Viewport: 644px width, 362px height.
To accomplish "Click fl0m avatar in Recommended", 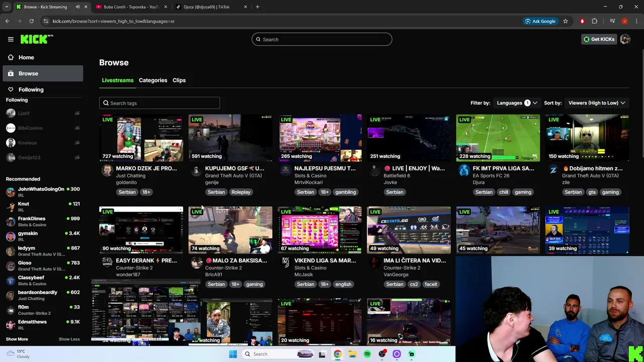I will click(11, 310).
